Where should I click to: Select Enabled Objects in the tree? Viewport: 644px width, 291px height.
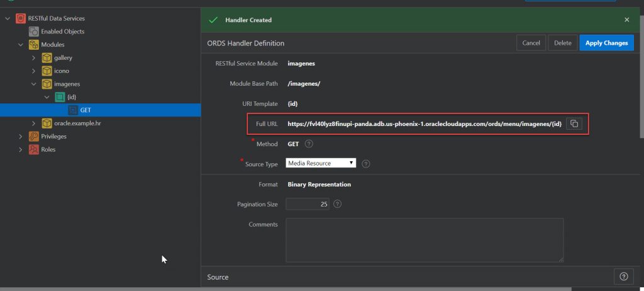[x=62, y=31]
